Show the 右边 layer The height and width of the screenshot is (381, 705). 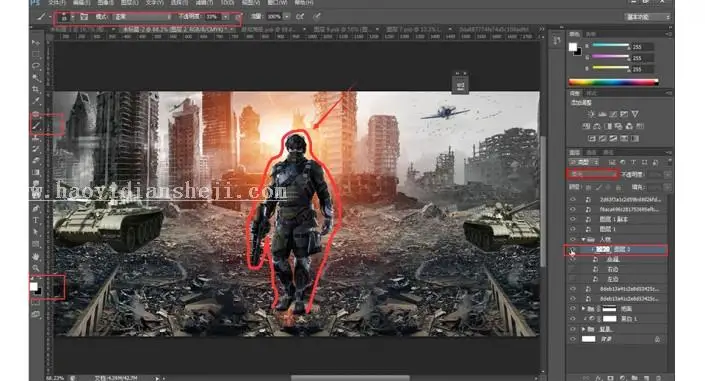573,269
